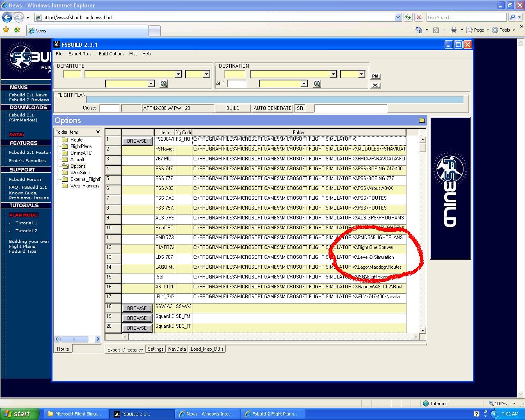
Task: Open the address bar history dropdown
Action: pos(398,17)
